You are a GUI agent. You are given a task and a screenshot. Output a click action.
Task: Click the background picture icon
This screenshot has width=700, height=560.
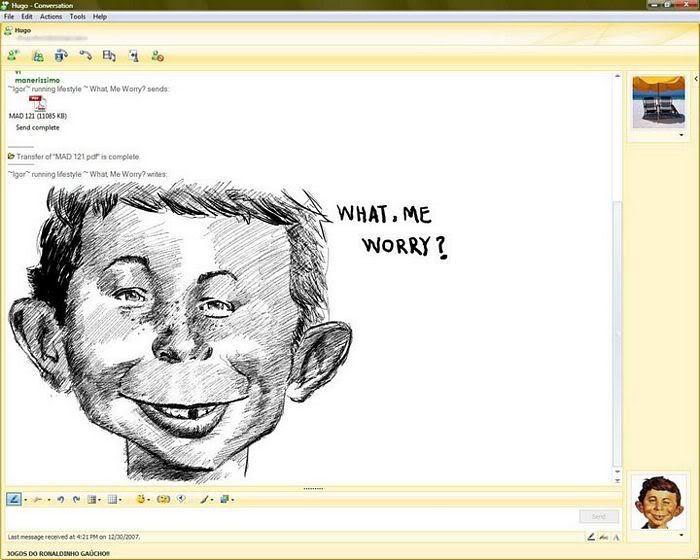pos(225,499)
